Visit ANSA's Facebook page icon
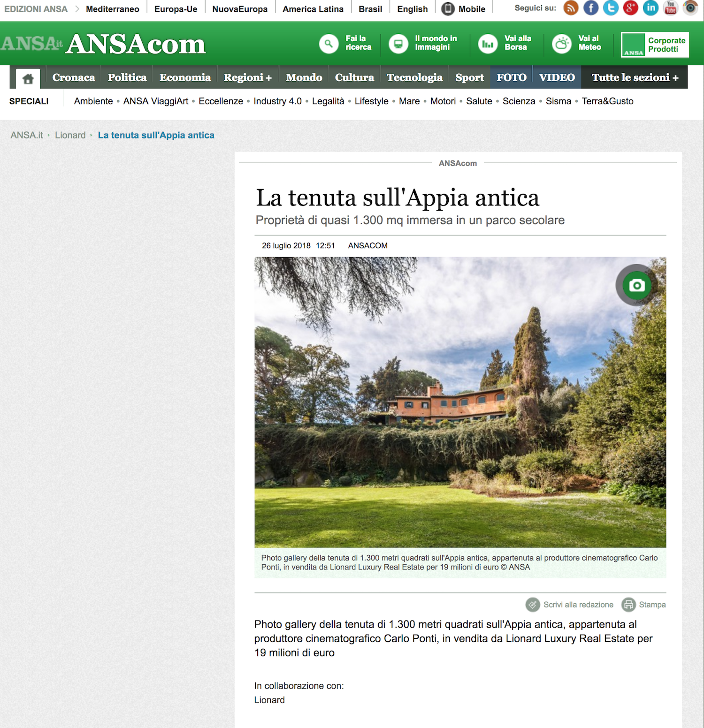This screenshot has width=704, height=728. pos(591,8)
